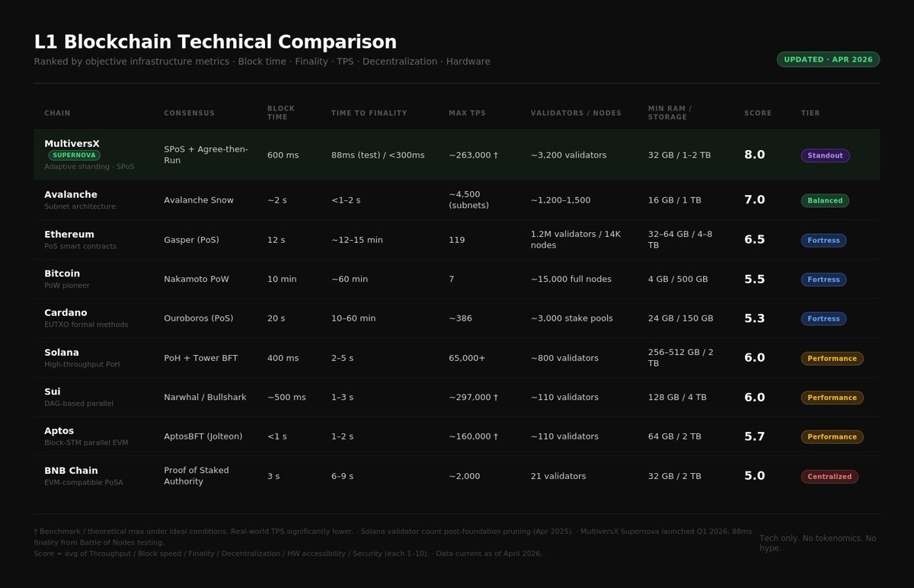Click the ~297,000 † max TPS value

473,398
